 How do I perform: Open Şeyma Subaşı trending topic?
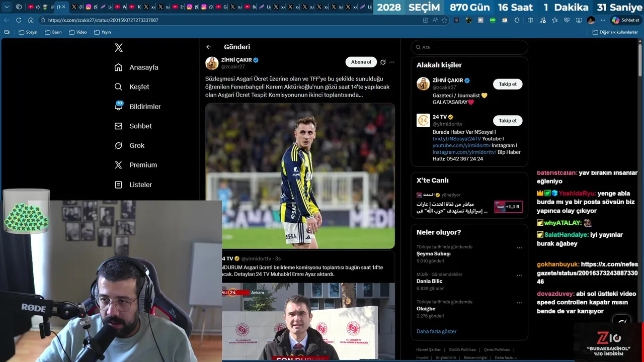tap(433, 254)
